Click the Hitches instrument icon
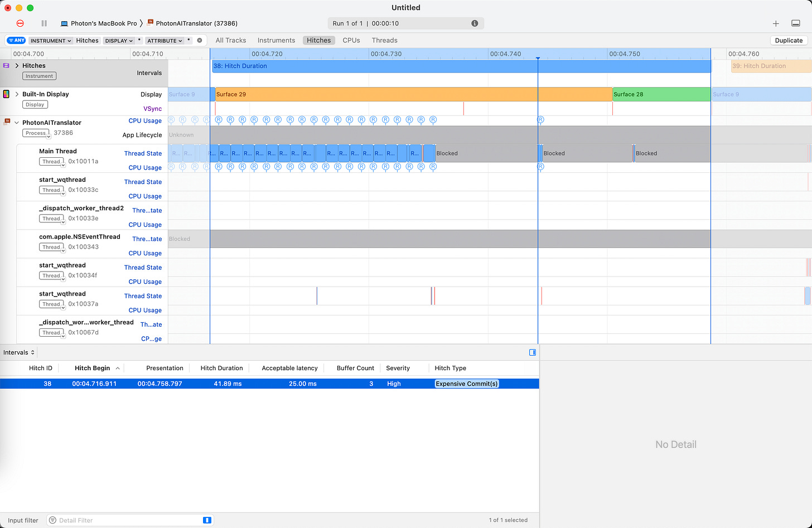 6,66
